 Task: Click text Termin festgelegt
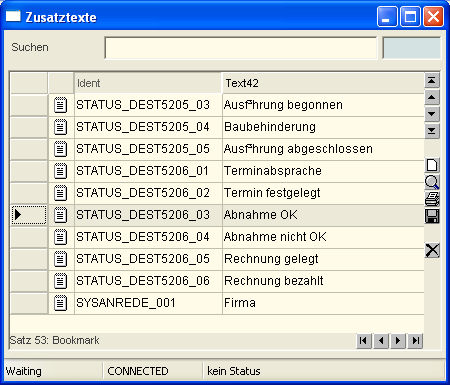pos(272,193)
